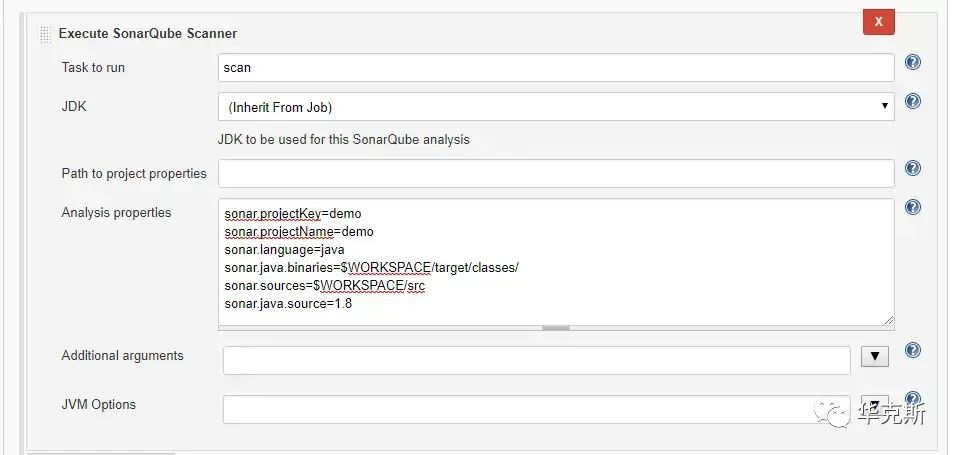Delete the Execute SonarQube Scanner step
Image resolution: width=956 pixels, height=455 pixels.
878,21
